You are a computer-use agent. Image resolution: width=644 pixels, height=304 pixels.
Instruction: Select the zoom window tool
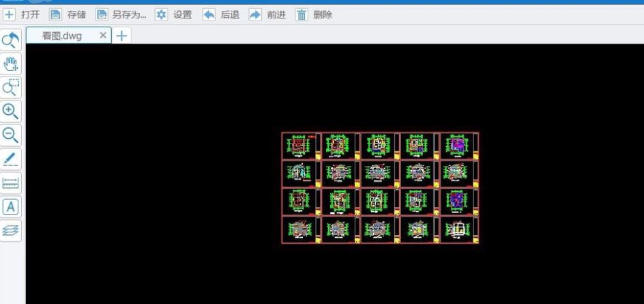point(11,87)
